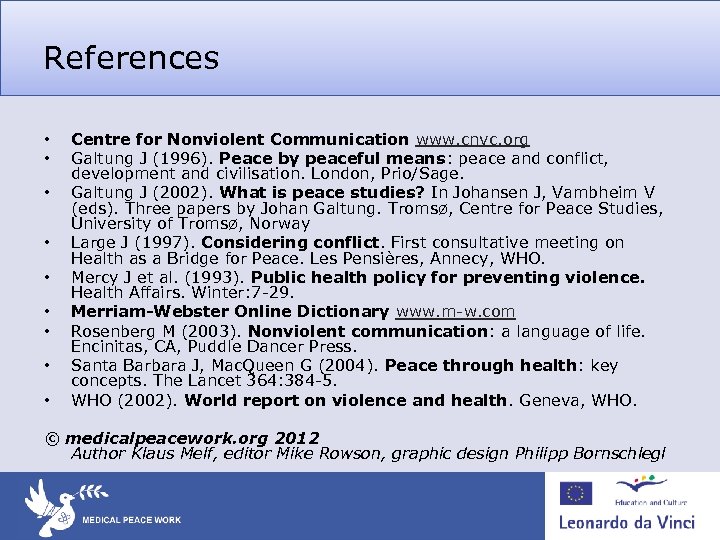The image size is (720, 540).
Task: Click the European Union flag icon
Action: 576,493
